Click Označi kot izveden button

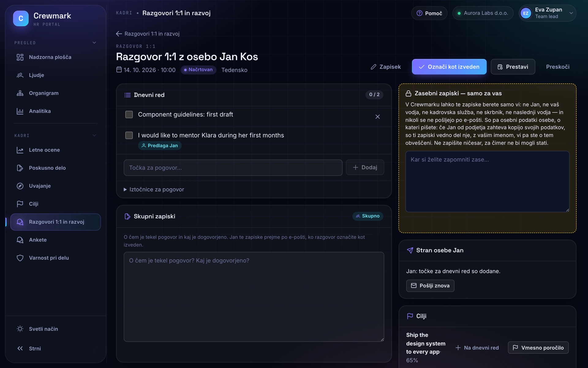tap(449, 67)
